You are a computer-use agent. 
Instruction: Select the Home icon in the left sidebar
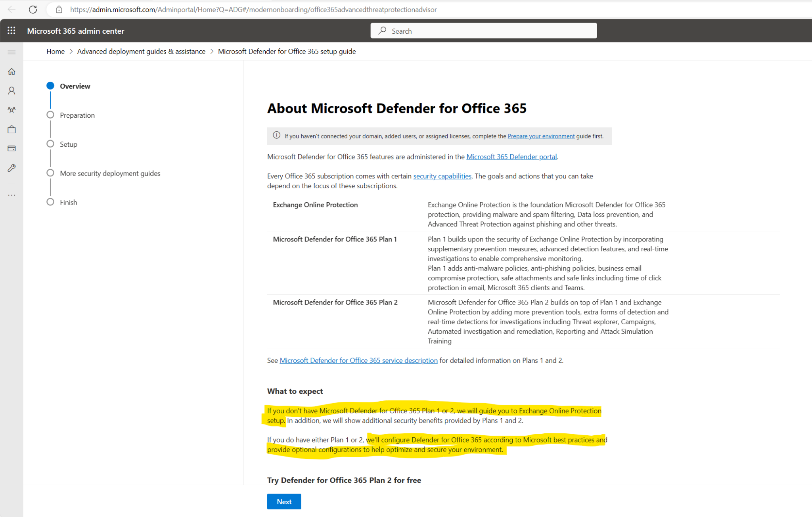coord(11,71)
